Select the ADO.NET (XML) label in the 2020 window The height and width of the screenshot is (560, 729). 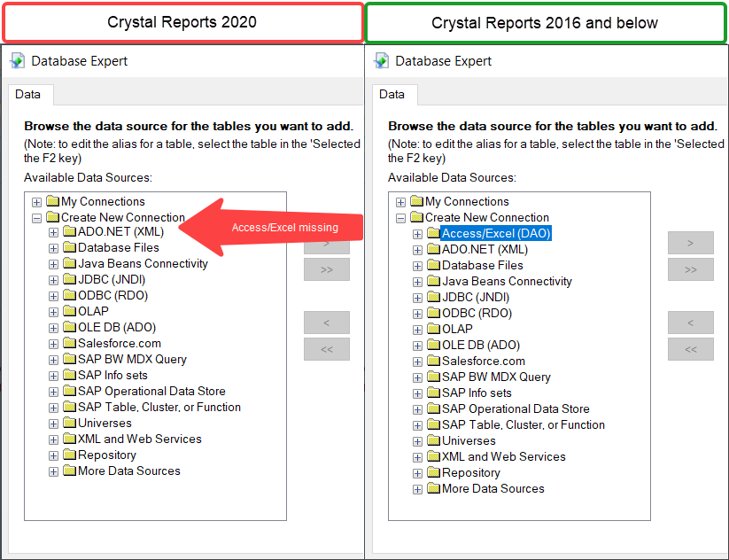click(x=120, y=231)
